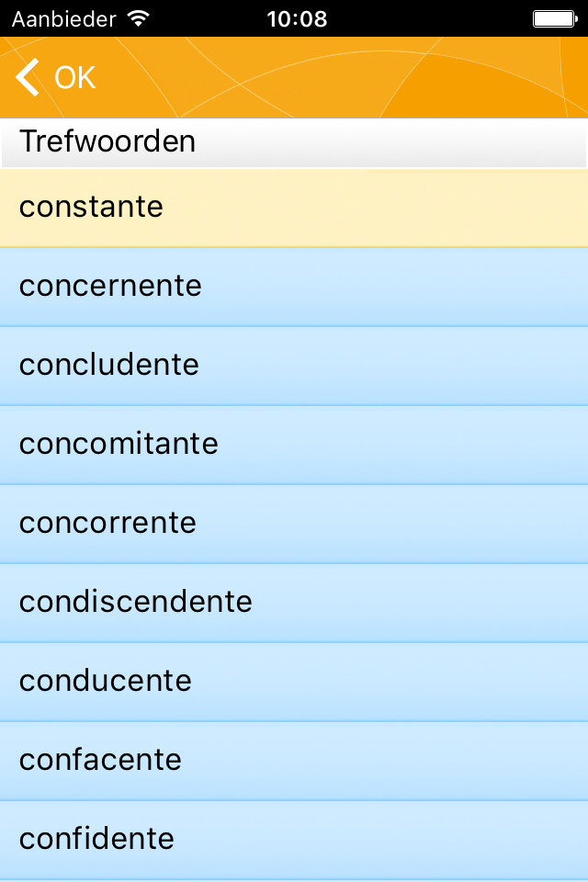Screen dimensions: 588x882
Task: Tap the back chevron arrow
Action: [x=28, y=78]
